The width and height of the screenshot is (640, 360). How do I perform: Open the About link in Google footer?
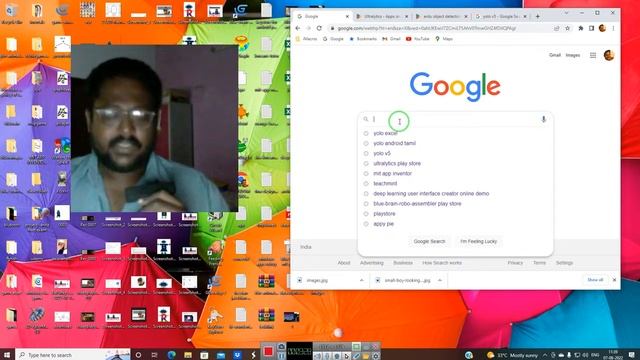344,263
